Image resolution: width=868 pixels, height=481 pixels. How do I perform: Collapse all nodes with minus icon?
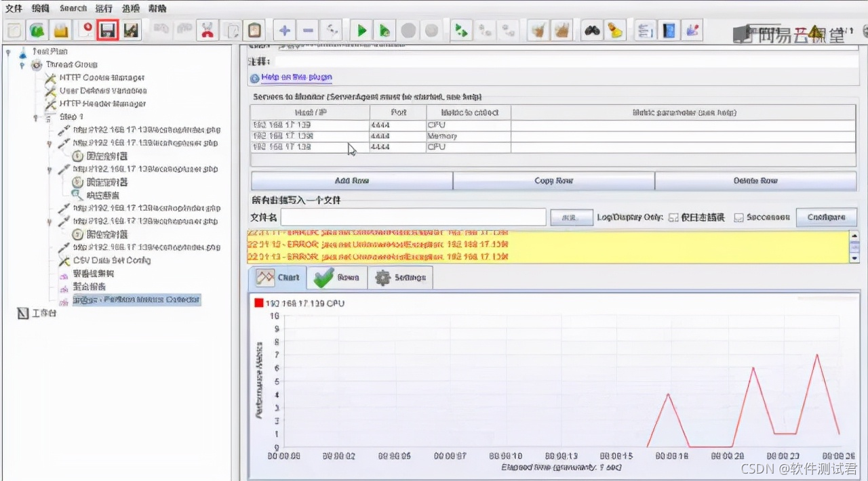(308, 30)
